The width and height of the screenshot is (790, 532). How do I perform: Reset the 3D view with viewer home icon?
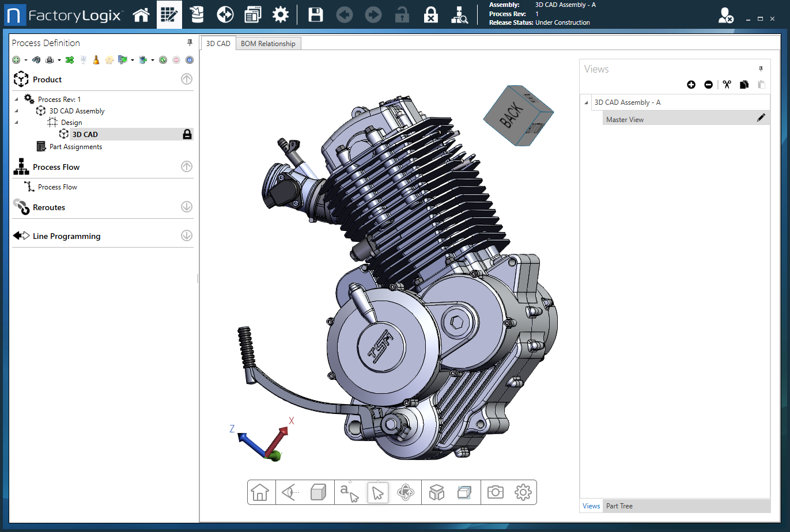[260, 492]
